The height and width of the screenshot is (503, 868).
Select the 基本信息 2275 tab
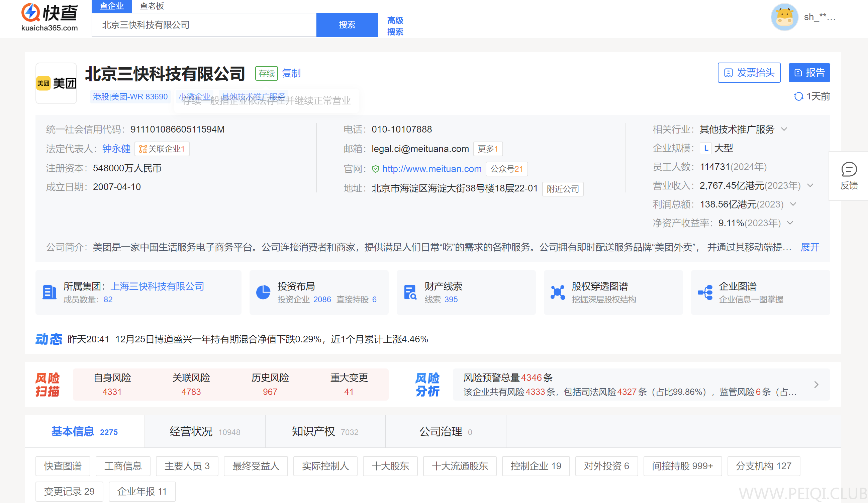tap(85, 431)
